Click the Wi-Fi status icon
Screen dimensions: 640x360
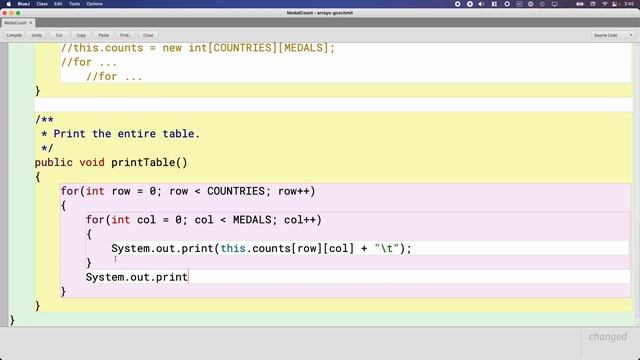tap(605, 4)
